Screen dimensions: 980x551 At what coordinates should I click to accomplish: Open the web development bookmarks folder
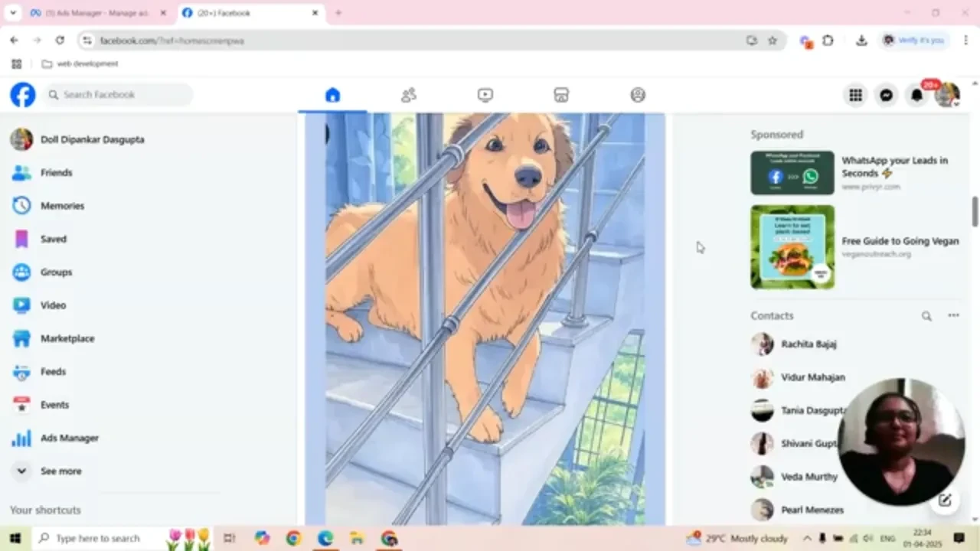(x=80, y=64)
